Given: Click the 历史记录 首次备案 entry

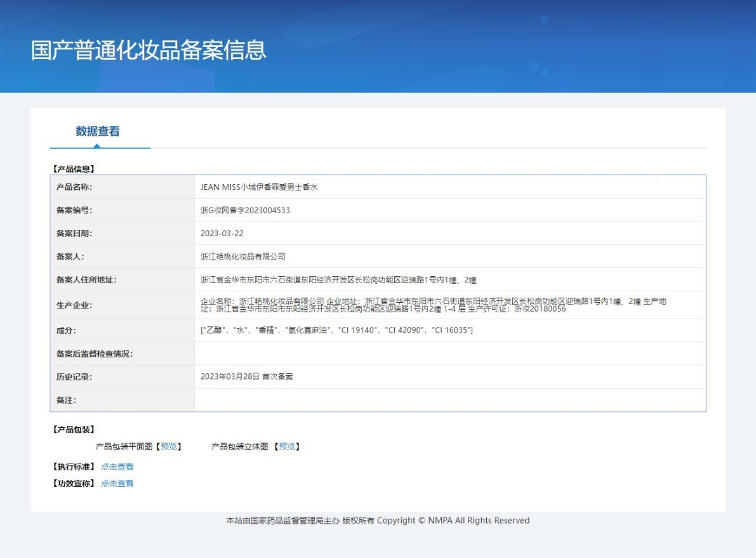Looking at the screenshot, I should tap(246, 376).
